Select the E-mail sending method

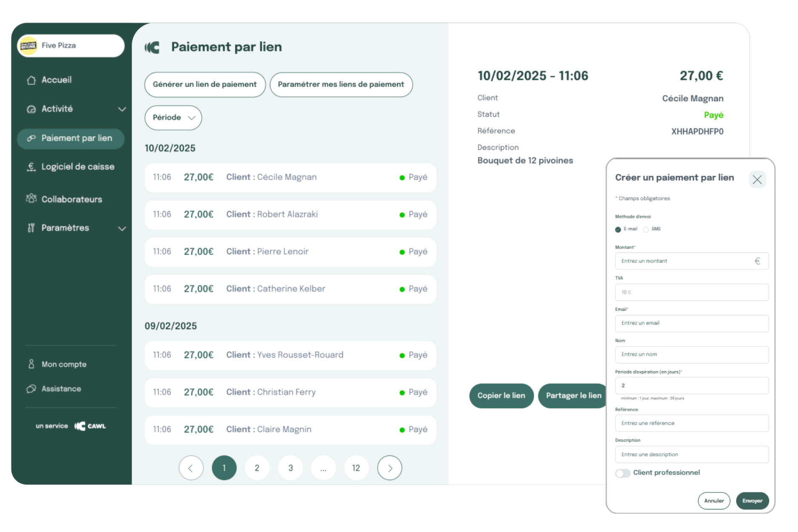(x=618, y=229)
